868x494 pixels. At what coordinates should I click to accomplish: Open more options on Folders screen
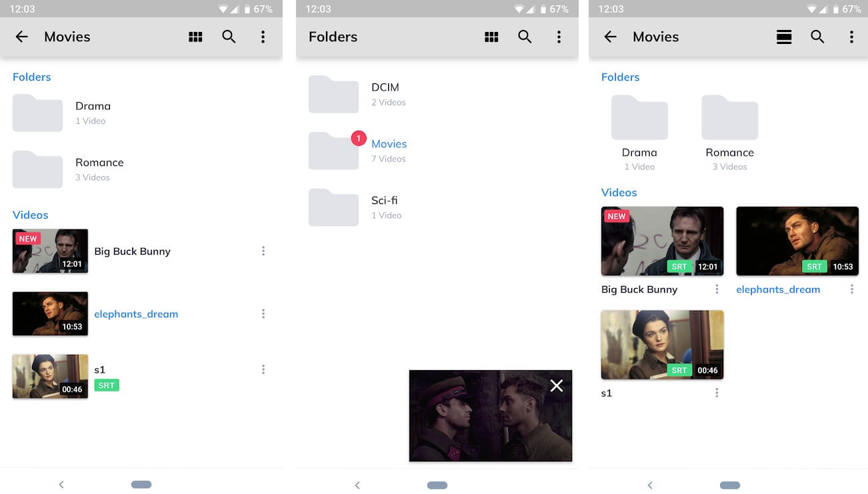[x=559, y=37]
